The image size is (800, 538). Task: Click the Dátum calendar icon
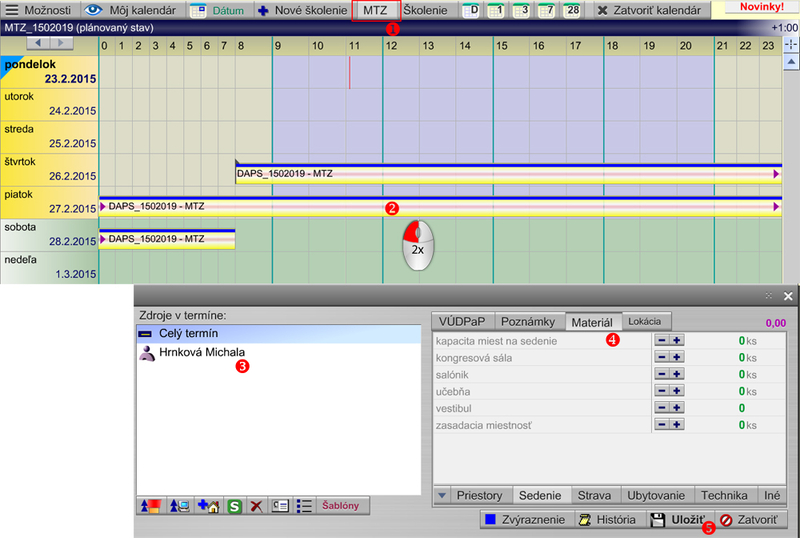pos(198,10)
